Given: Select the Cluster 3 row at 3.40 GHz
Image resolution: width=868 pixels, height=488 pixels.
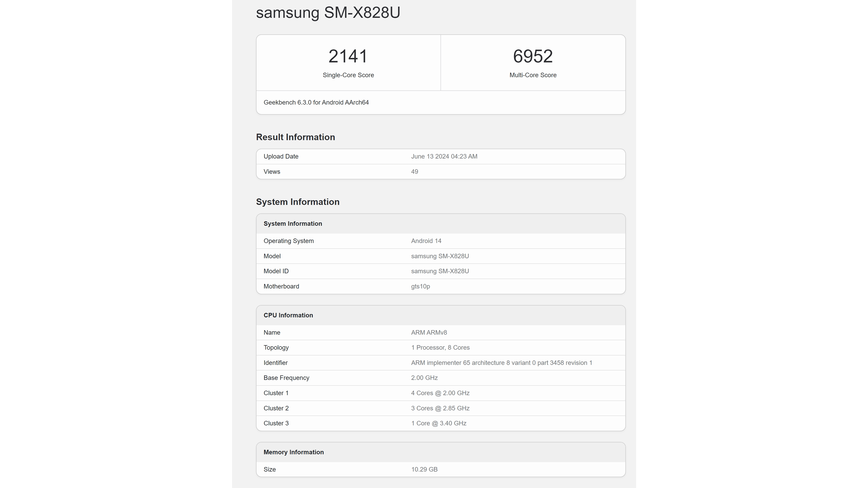Looking at the screenshot, I should click(438, 423).
